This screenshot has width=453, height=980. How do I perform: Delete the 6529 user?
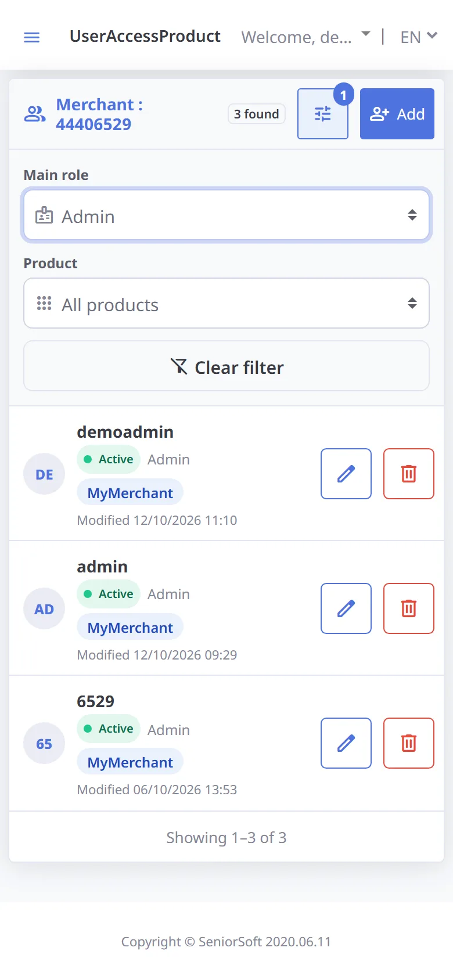point(409,743)
